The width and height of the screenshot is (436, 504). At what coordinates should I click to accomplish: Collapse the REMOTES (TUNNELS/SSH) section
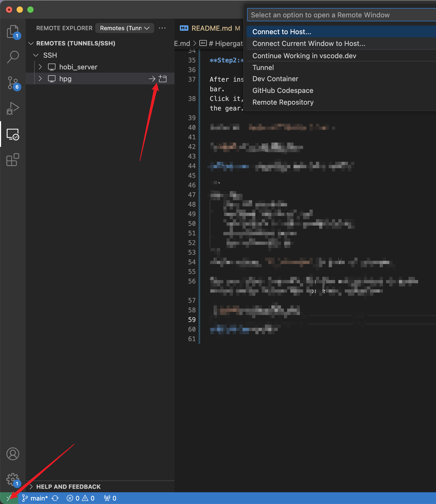(x=31, y=43)
